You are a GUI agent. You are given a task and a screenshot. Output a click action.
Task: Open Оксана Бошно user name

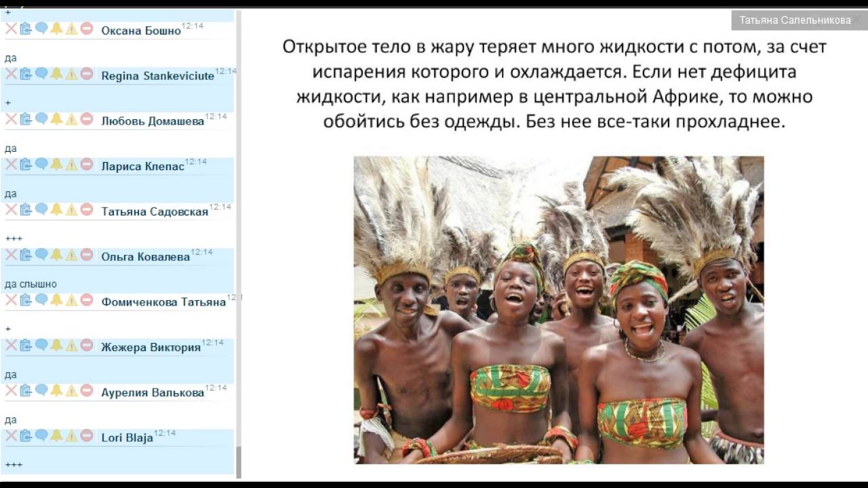point(141,30)
